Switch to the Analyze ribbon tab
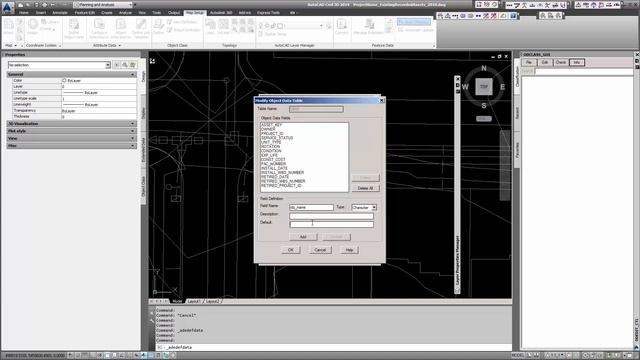The height and width of the screenshot is (360, 640). (x=125, y=13)
